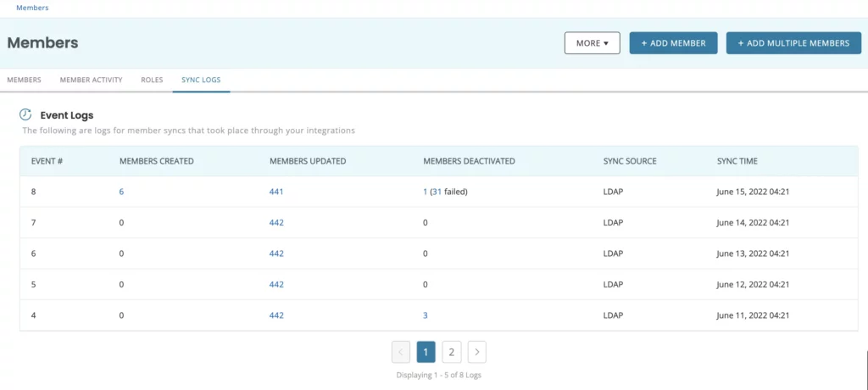Click the + ADD MEMBER button
The height and width of the screenshot is (390, 868).
click(x=673, y=43)
